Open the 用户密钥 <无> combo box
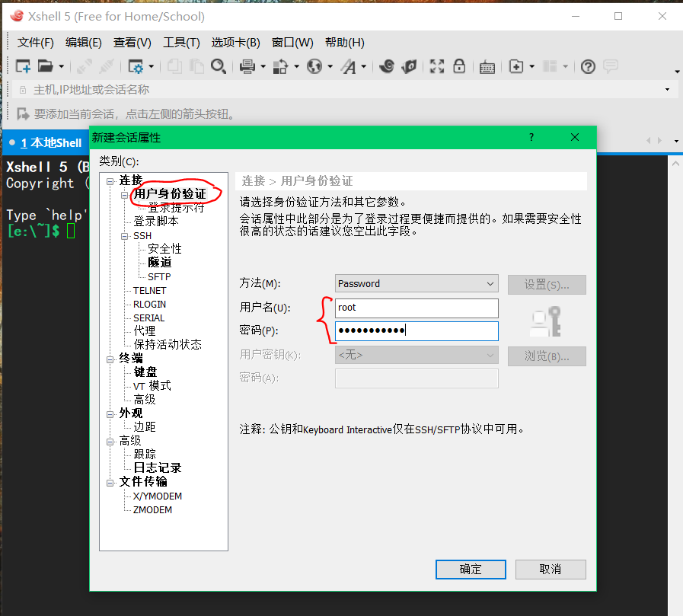The height and width of the screenshot is (616, 683). (417, 355)
